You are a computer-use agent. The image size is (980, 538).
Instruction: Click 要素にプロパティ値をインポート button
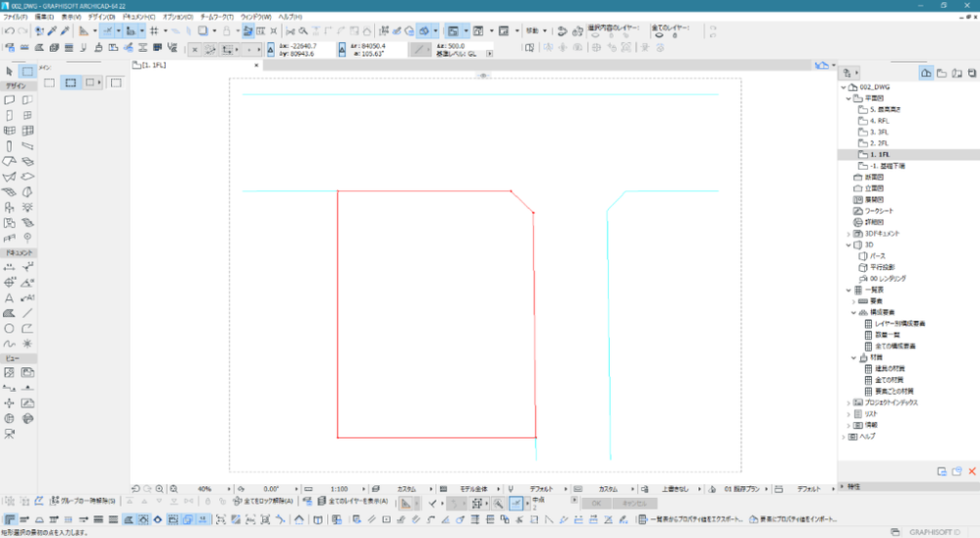(x=793, y=519)
